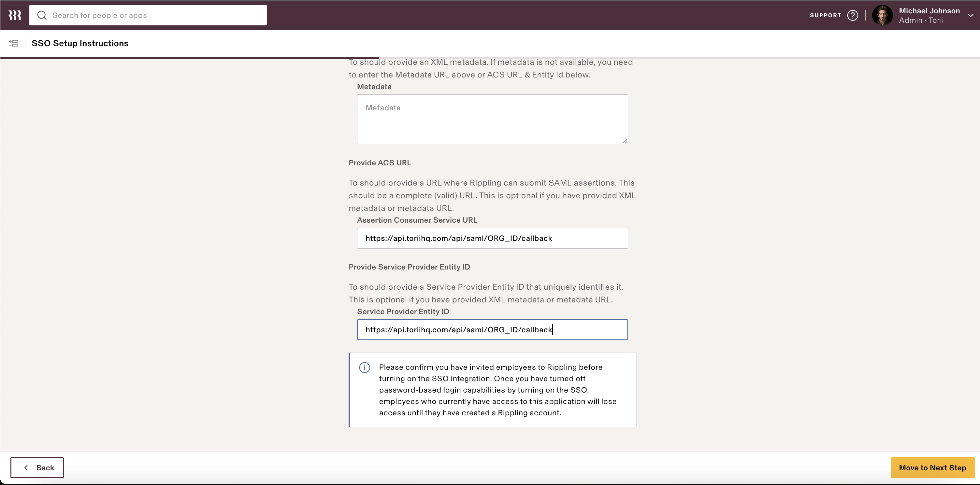Click the Service Provider Entity ID label
Viewport: 980px width, 485px height.
403,312
